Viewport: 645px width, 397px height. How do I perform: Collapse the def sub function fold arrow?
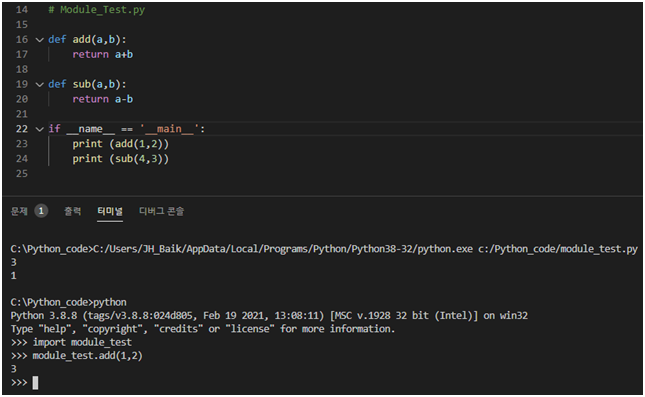click(39, 85)
